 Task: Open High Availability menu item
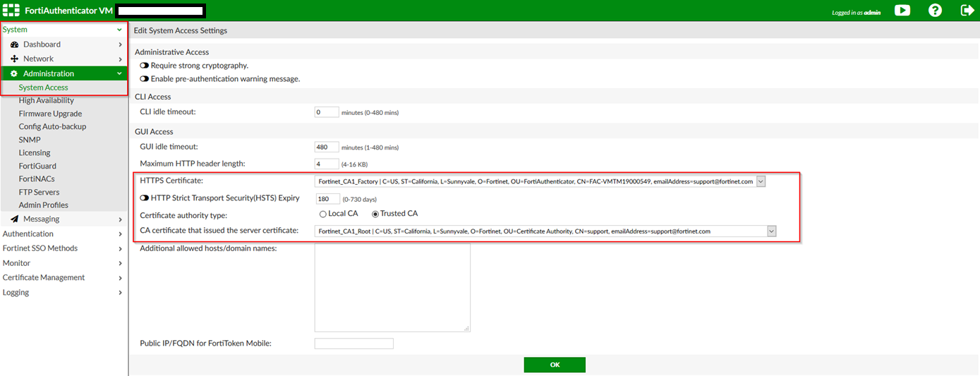[47, 100]
